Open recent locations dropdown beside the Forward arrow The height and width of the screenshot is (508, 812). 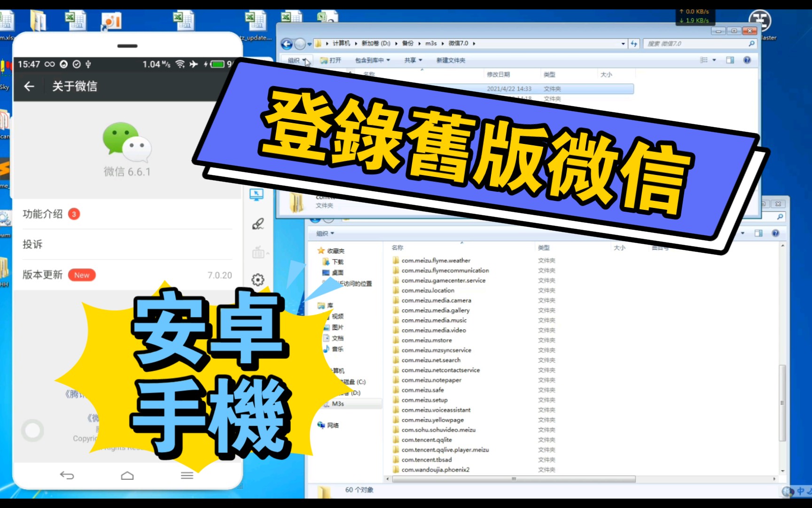point(309,44)
